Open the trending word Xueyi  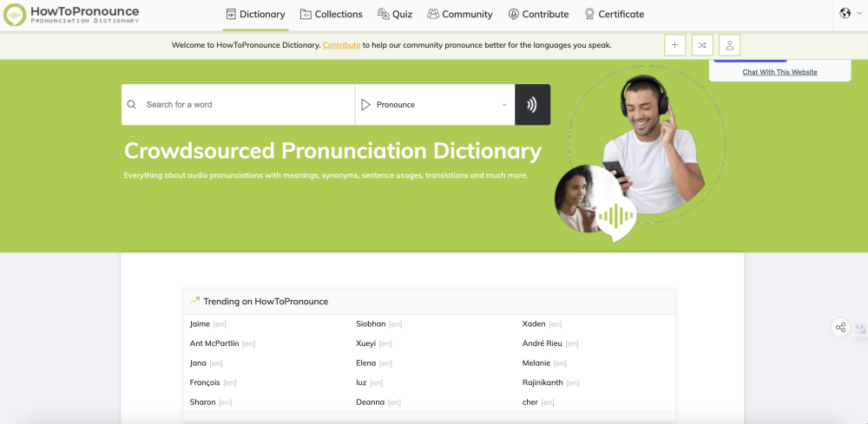point(366,343)
